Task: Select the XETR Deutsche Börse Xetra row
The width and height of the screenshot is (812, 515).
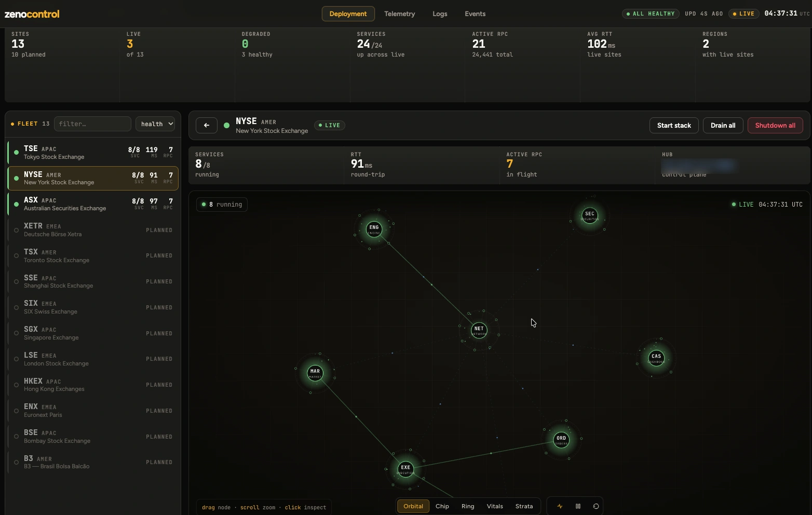Action: coord(93,229)
